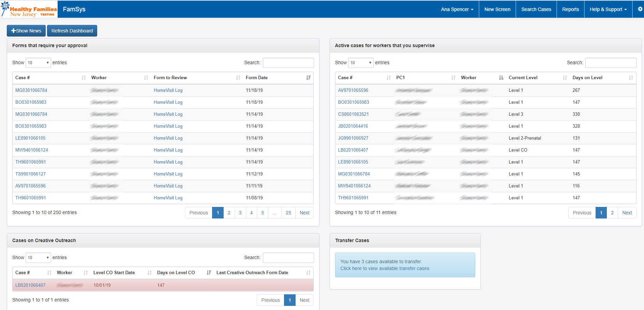Open the Search Cases menu item
The width and height of the screenshot is (644, 310).
[x=536, y=9]
